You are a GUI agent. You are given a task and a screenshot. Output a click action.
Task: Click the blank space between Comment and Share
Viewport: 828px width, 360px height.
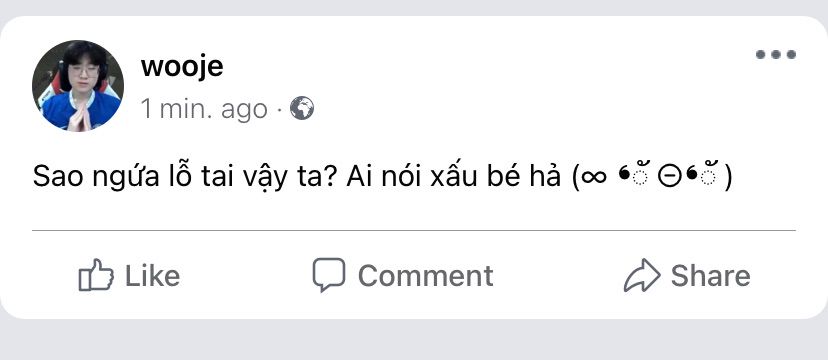[558, 276]
